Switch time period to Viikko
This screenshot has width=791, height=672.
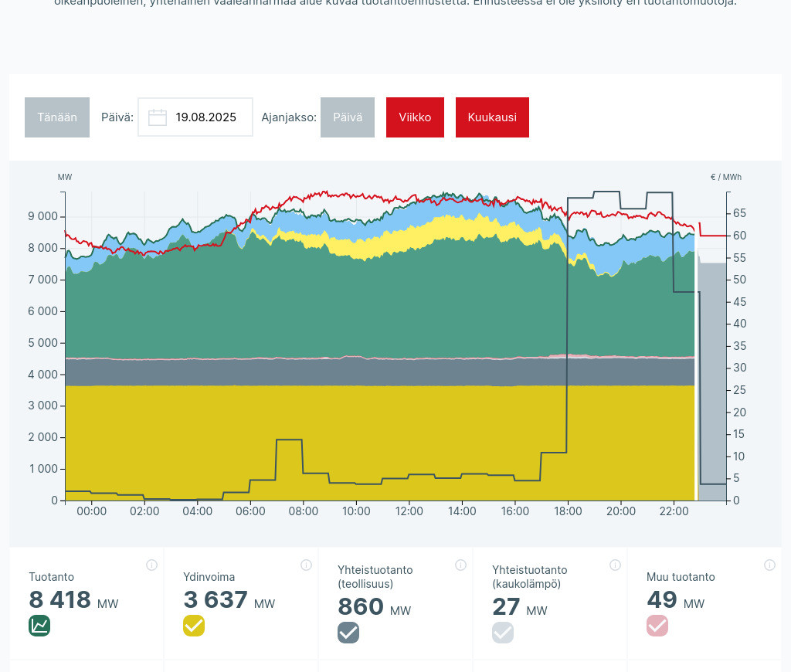coord(415,117)
